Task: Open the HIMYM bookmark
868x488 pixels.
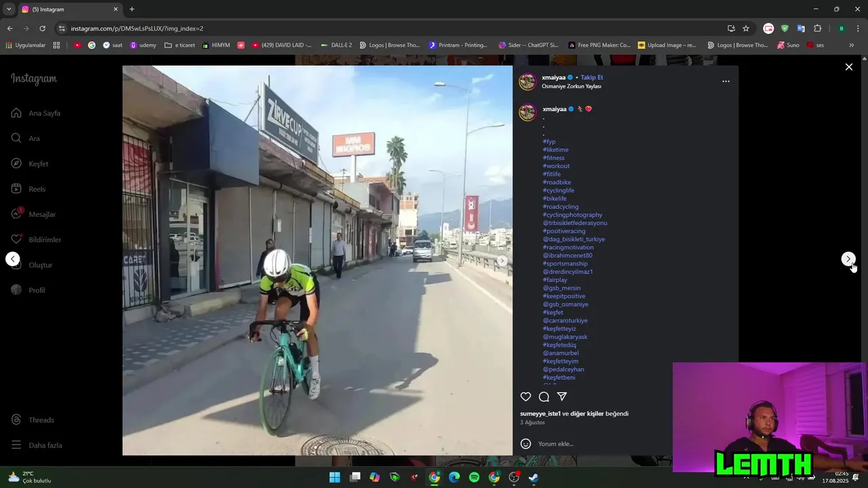Action: [216, 45]
